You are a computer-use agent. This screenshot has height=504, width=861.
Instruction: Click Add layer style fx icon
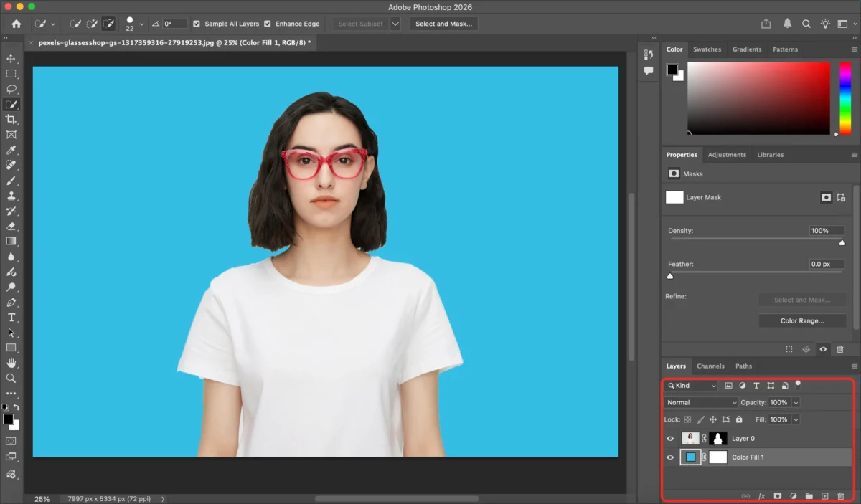[761, 496]
